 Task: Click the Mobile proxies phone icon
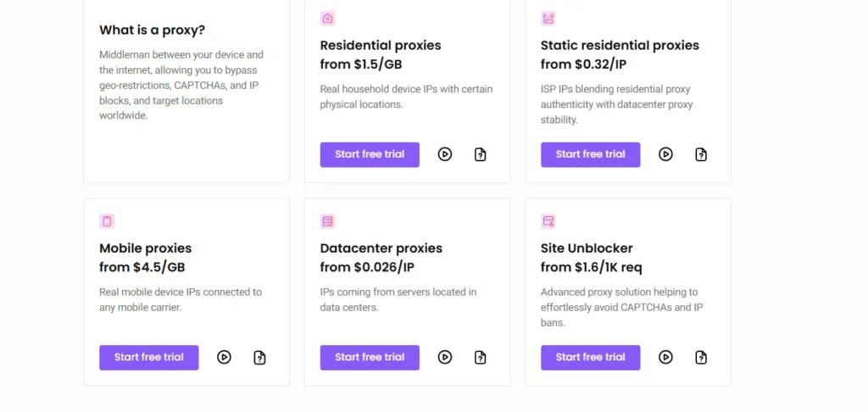pos(107,221)
